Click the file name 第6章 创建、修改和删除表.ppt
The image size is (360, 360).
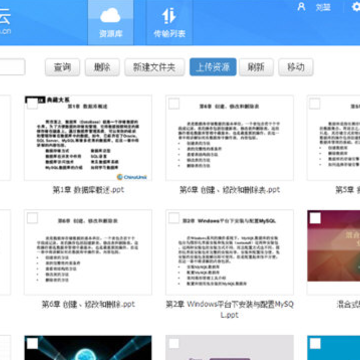[230, 190]
